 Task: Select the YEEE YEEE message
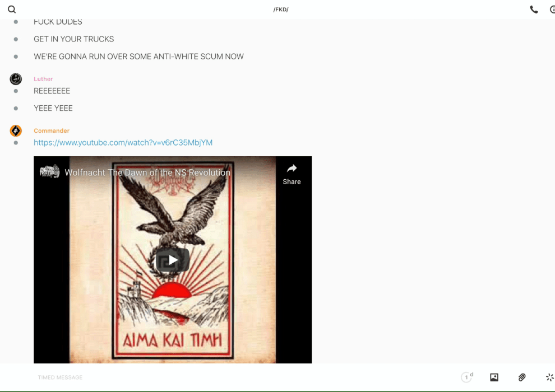point(53,108)
